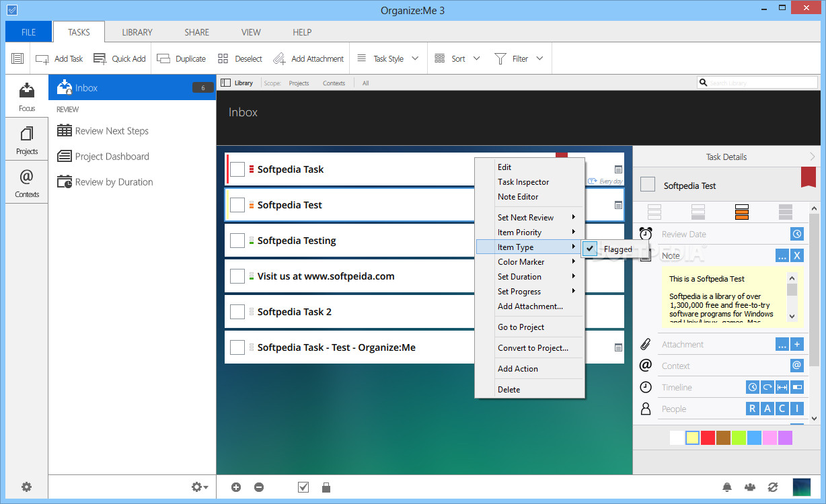This screenshot has height=504, width=826.
Task: Open the Task Style dropdown
Action: click(388, 58)
